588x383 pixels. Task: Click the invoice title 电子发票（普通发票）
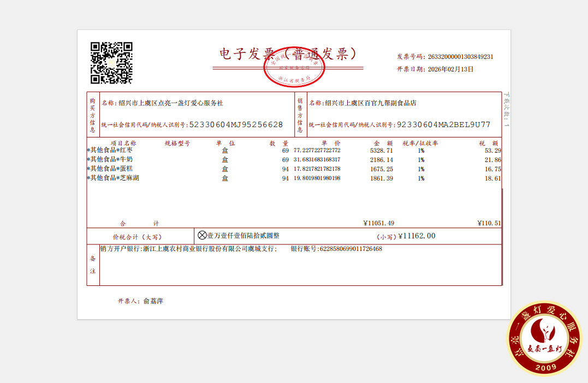click(288, 53)
